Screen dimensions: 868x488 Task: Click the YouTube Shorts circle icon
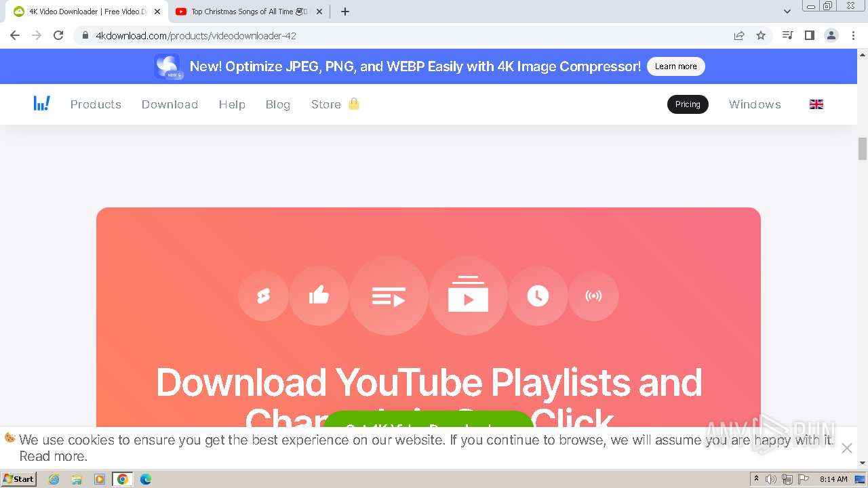[263, 296]
